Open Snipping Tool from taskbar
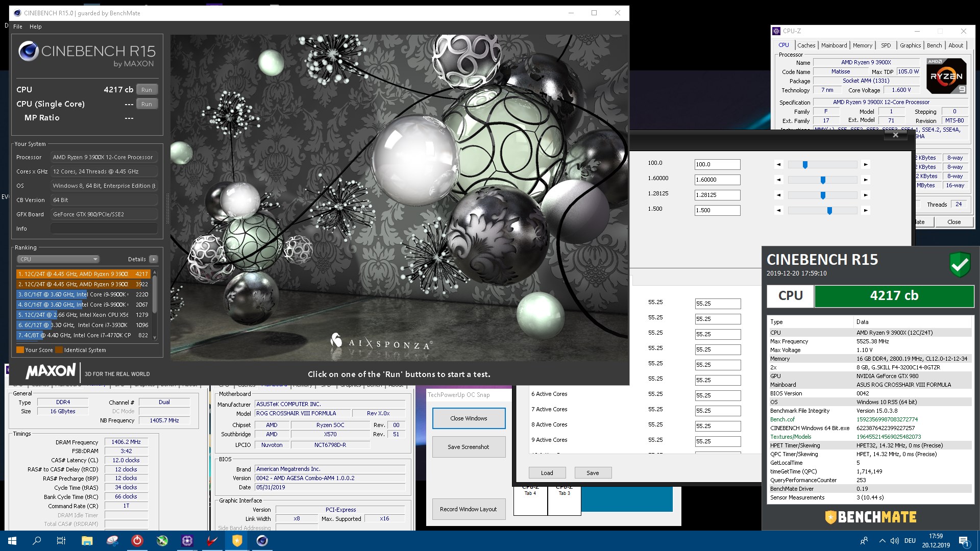The width and height of the screenshot is (980, 551). click(x=112, y=541)
